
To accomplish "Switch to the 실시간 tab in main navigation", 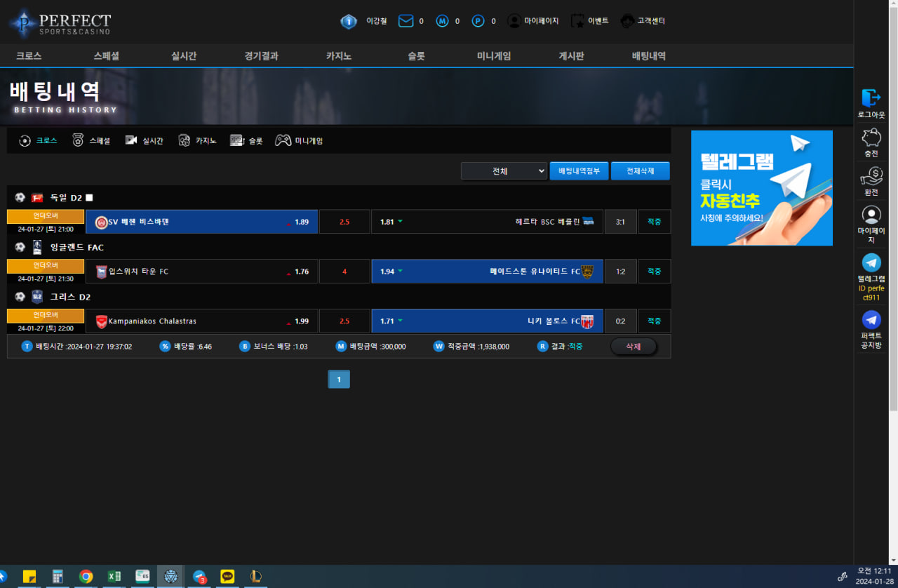I will (183, 55).
